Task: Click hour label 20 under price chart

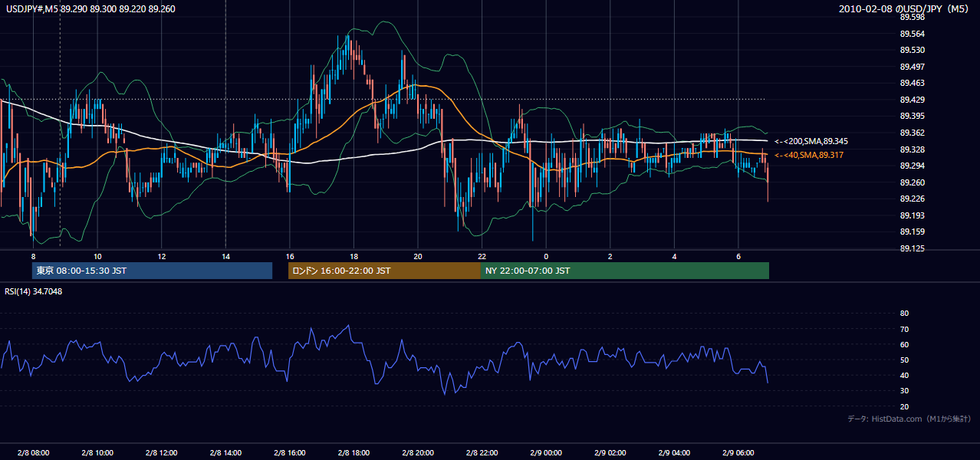Action: 418,256
